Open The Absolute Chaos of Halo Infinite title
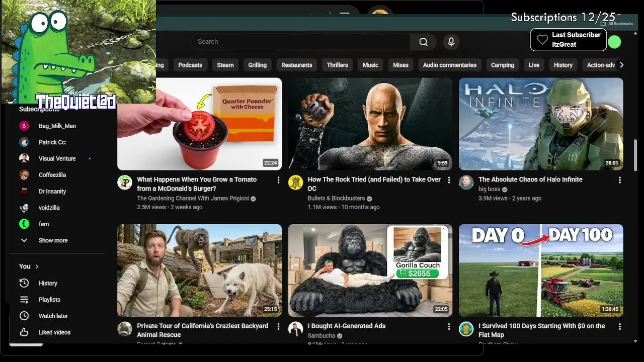 (x=530, y=179)
